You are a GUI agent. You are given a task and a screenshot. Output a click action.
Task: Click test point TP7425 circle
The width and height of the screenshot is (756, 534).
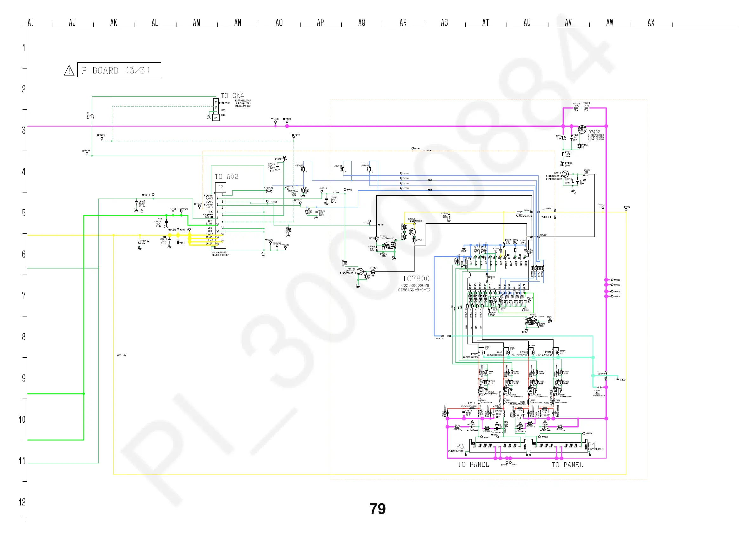tap(102, 139)
